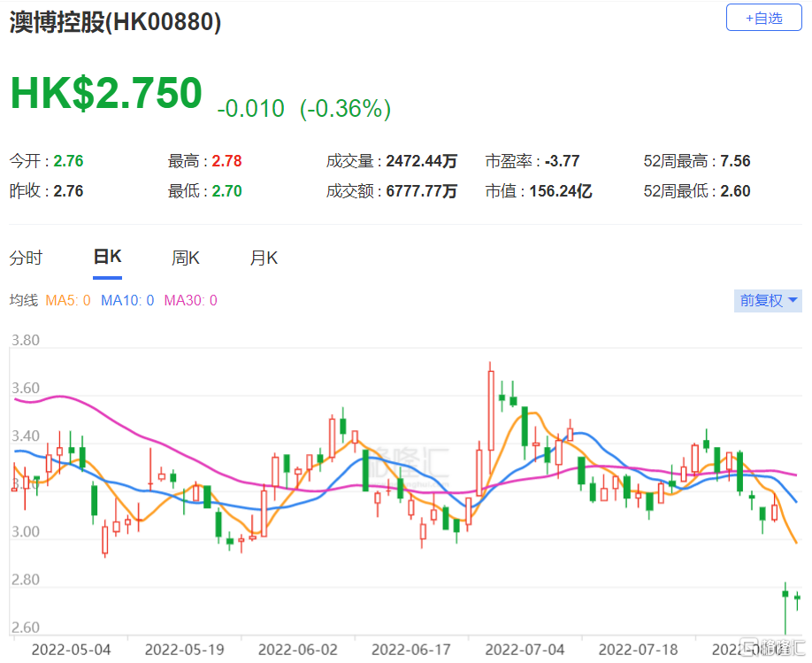This screenshot has height=663, width=812.
Task: Click the 最低 value 2.70
Action: click(x=226, y=191)
